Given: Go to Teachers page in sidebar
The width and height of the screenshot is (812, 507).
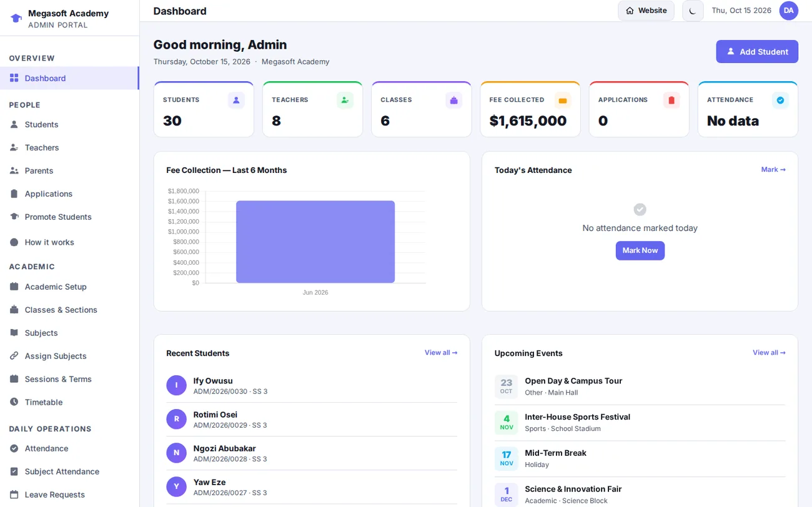Looking at the screenshot, I should click(69, 147).
